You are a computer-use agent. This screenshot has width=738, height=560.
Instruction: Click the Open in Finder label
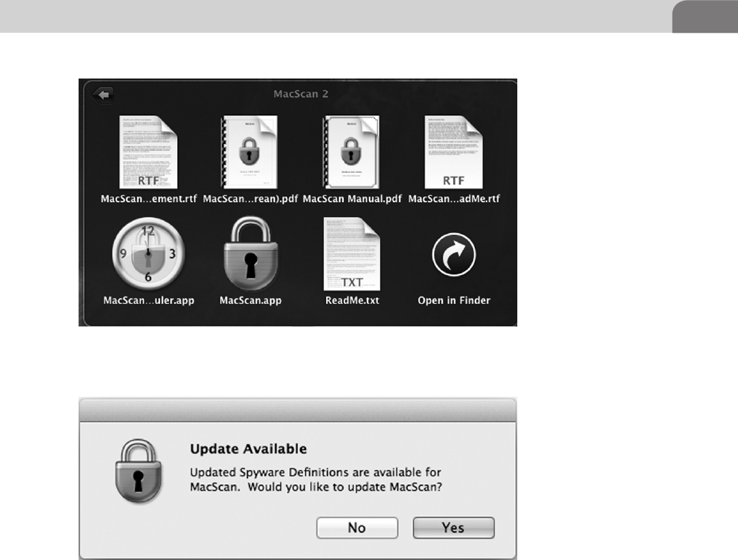[454, 300]
